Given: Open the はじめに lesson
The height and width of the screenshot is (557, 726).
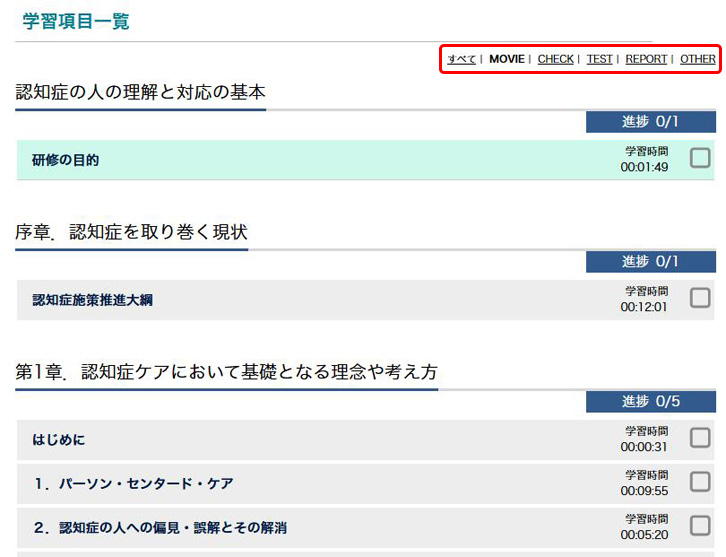Looking at the screenshot, I should click(59, 440).
